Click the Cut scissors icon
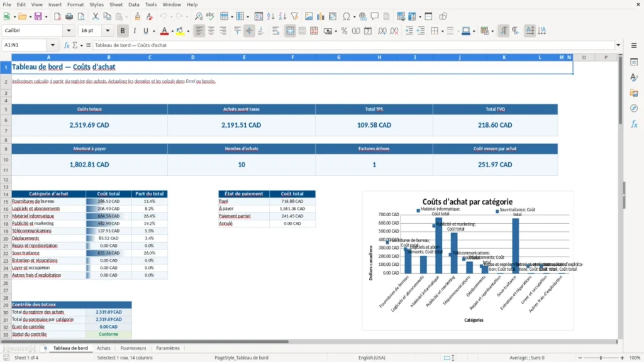 [96, 16]
